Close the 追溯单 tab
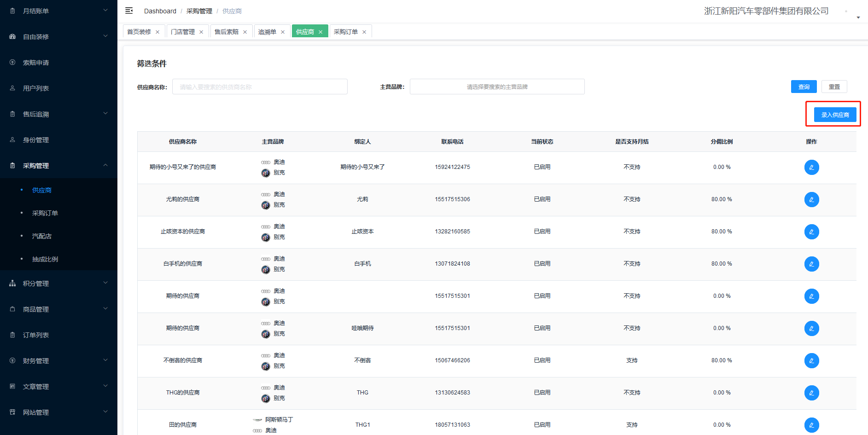 [283, 32]
